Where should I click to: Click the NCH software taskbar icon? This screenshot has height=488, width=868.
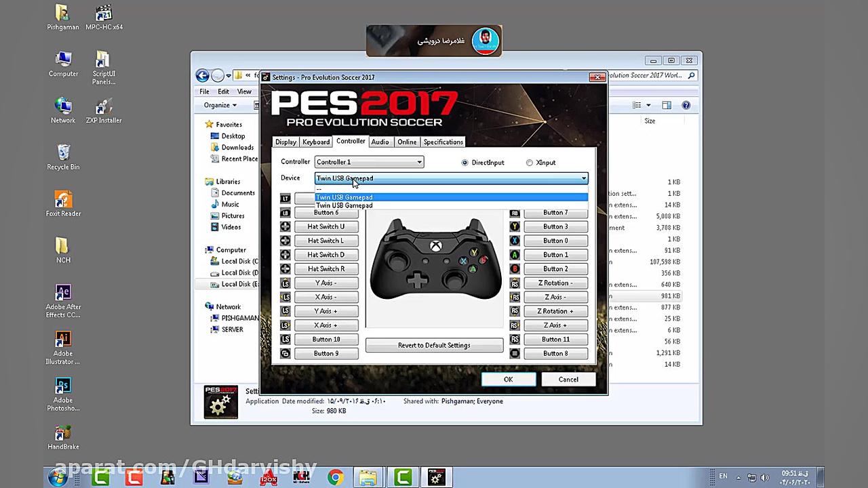tap(302, 478)
